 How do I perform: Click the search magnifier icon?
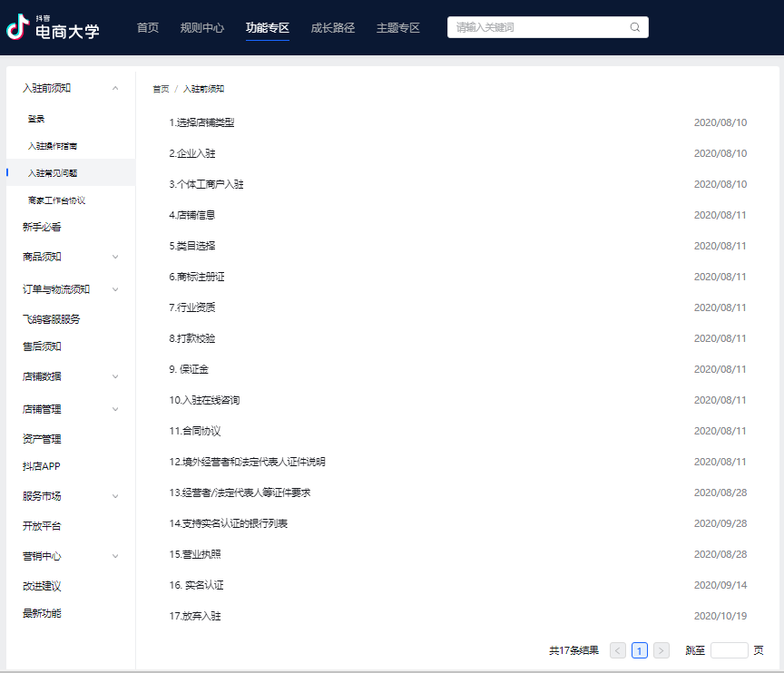635,27
